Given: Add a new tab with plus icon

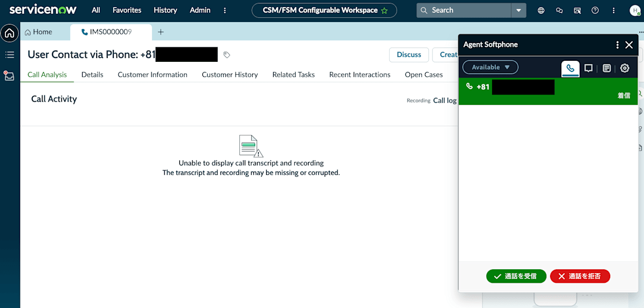Looking at the screenshot, I should coord(160,32).
